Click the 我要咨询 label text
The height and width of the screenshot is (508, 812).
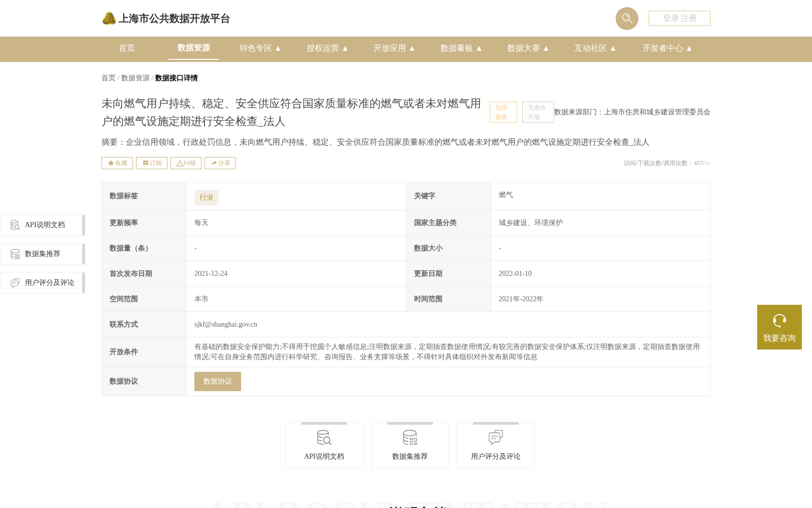click(x=780, y=338)
